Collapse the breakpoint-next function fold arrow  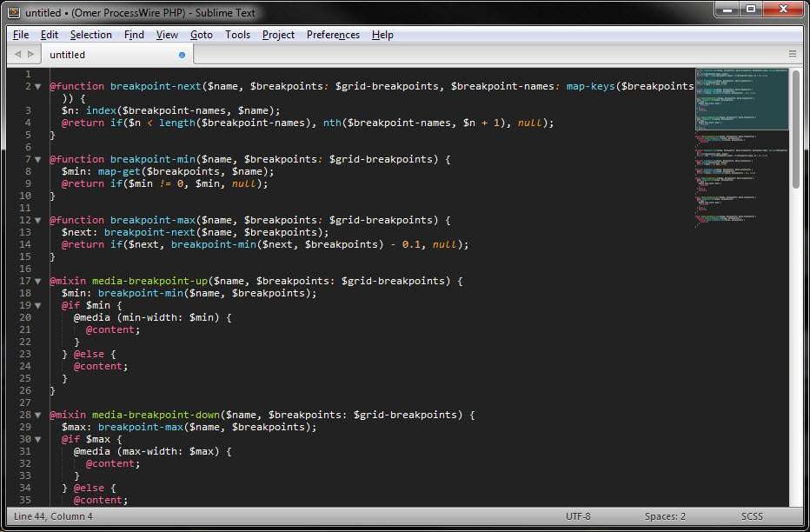point(37,87)
